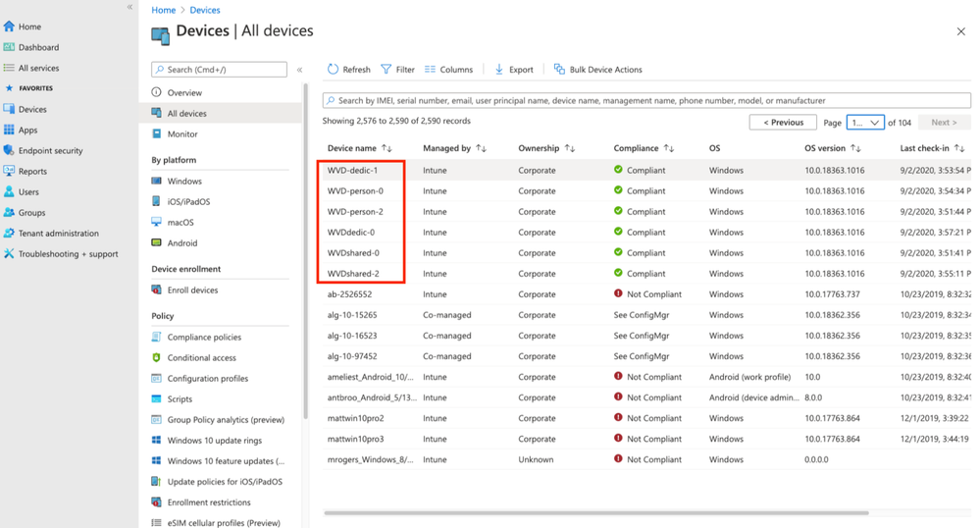Click the Refresh icon in toolbar

coord(334,69)
